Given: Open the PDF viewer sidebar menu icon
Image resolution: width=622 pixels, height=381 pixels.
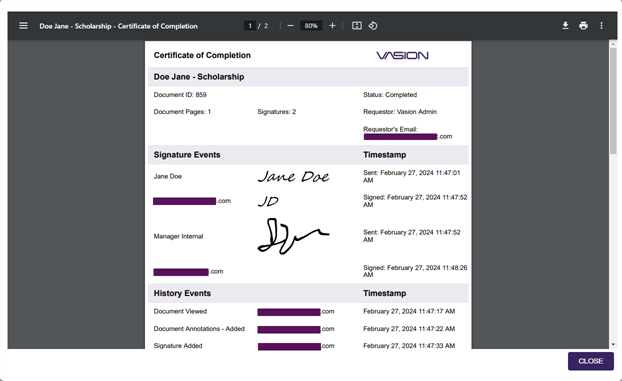Looking at the screenshot, I should point(23,26).
